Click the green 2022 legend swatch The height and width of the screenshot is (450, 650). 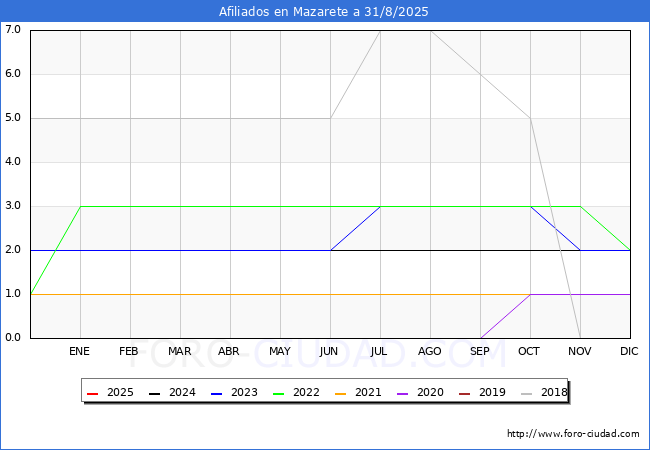278,393
